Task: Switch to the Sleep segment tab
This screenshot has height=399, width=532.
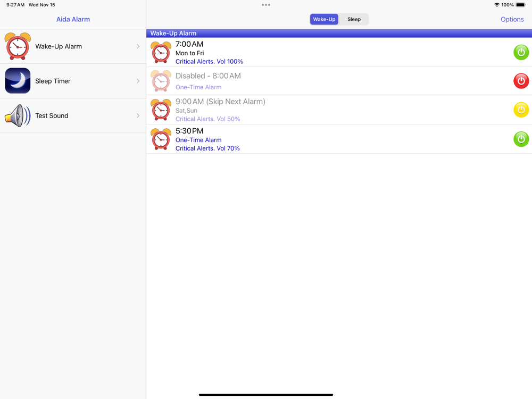Action: [x=354, y=19]
